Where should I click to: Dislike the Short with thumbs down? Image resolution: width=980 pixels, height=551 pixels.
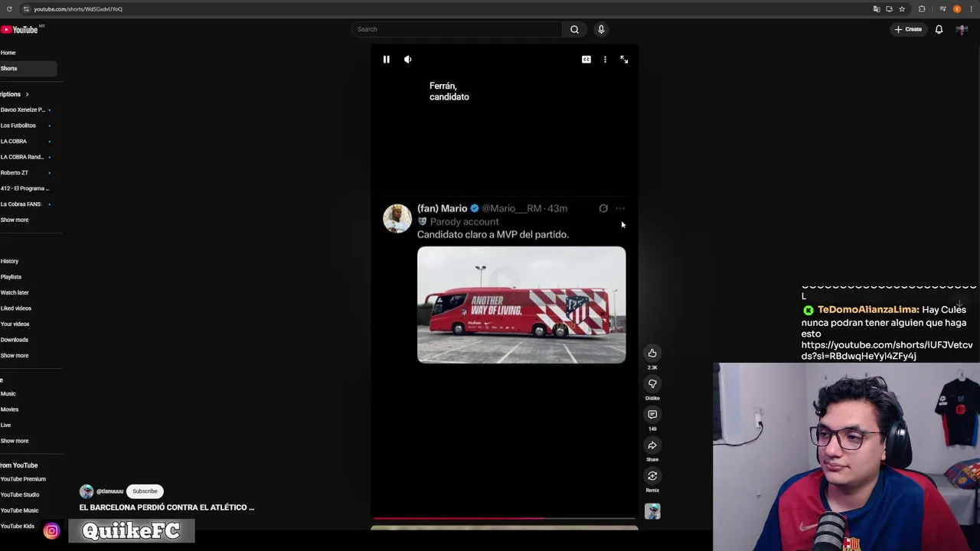pyautogui.click(x=652, y=383)
